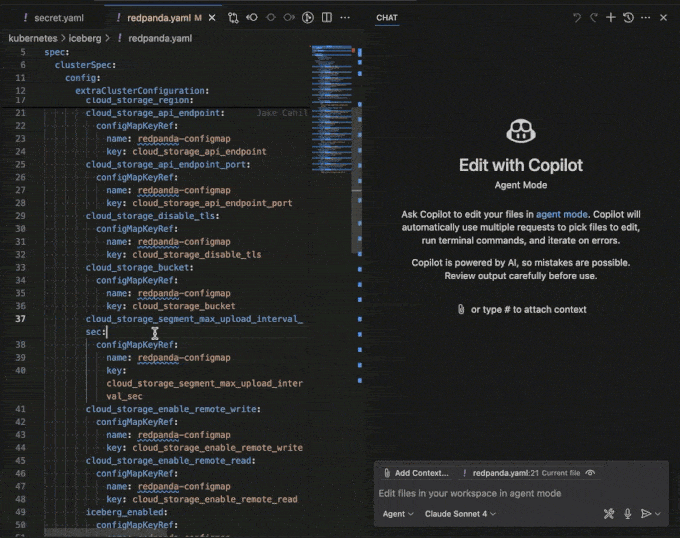Screen dimensions: 680x538
Task: Open the Agent mode dropdown
Action: point(398,514)
